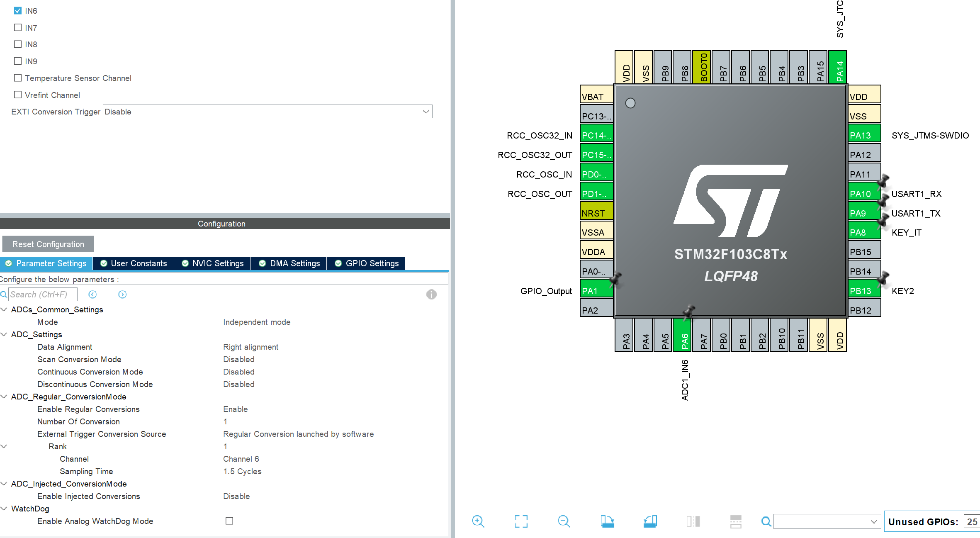The image size is (980, 538).
Task: Switch to Parameter Settings tab
Action: [x=46, y=263]
